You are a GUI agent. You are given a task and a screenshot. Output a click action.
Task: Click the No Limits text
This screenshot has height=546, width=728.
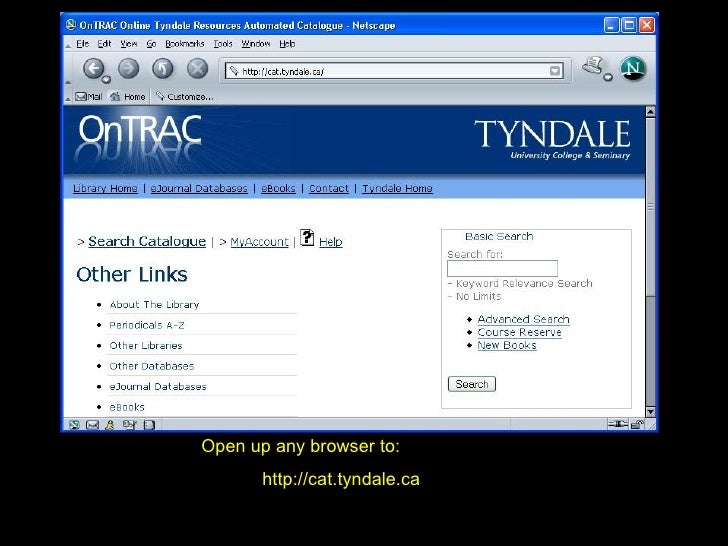pos(479,296)
